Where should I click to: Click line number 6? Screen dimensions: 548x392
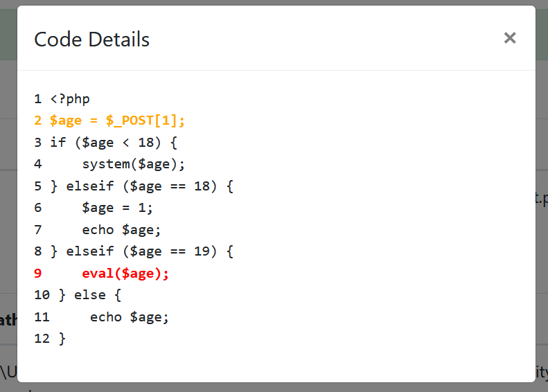[38, 208]
